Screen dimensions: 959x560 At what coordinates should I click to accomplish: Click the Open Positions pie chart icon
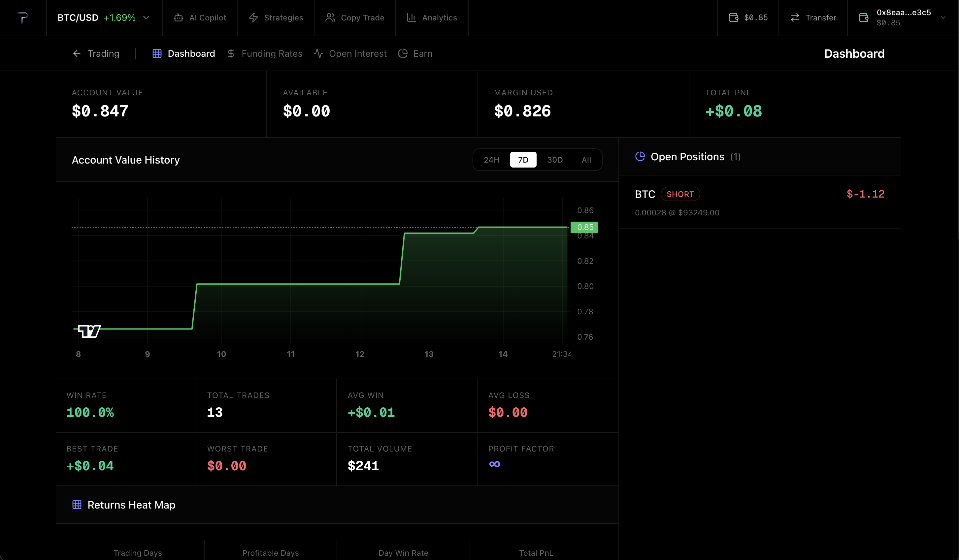click(x=641, y=156)
